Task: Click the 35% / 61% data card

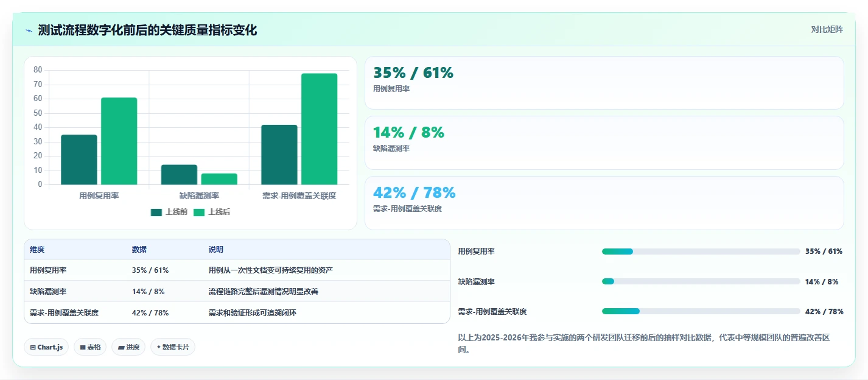Action: click(604, 83)
